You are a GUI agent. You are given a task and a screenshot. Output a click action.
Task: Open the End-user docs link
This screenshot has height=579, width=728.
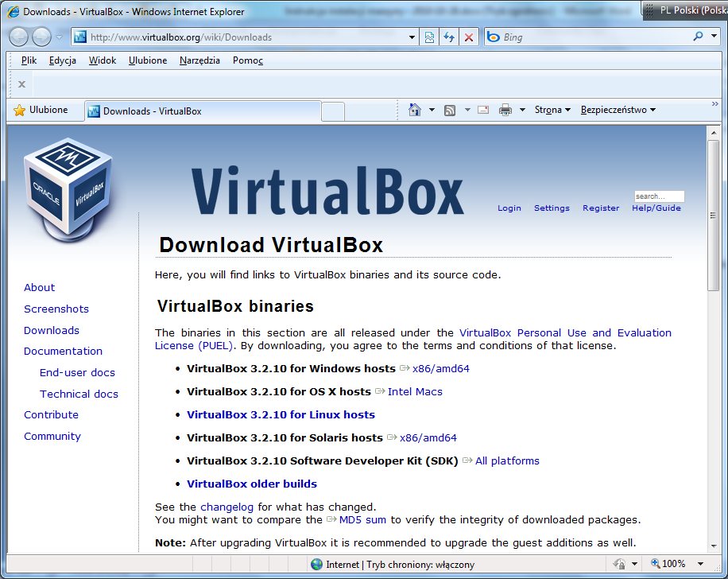click(77, 373)
